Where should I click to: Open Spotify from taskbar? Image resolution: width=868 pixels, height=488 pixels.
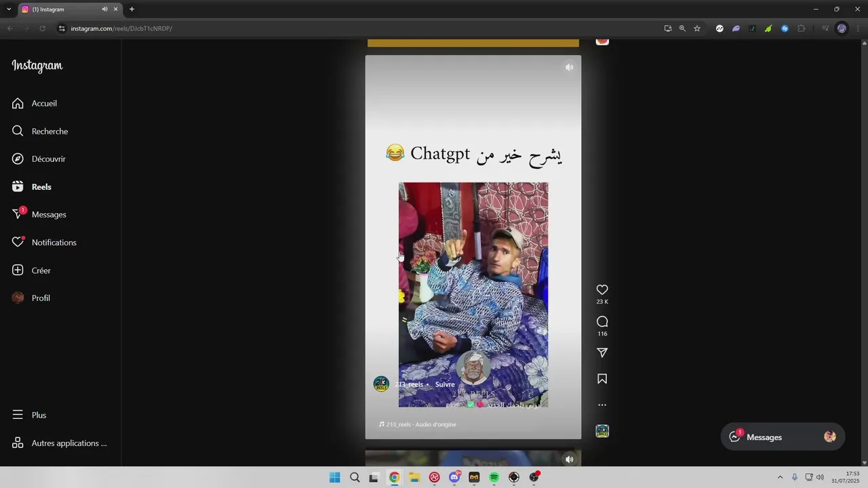(x=494, y=478)
